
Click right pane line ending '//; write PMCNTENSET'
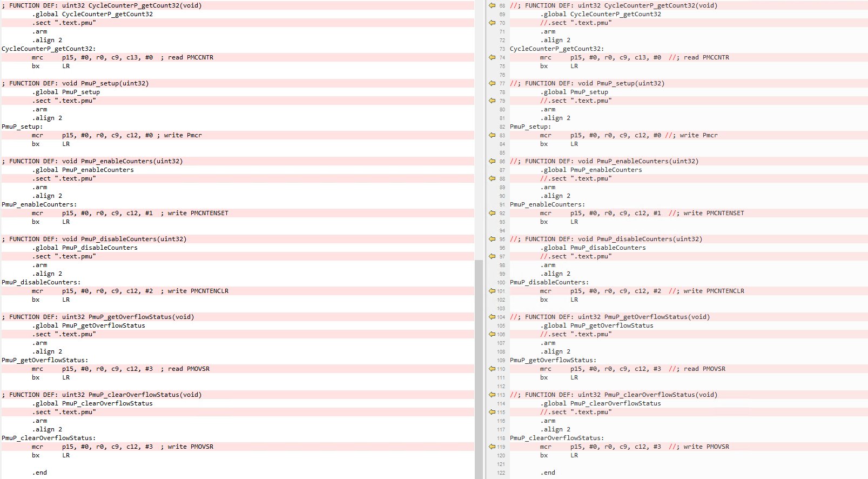tap(689, 213)
